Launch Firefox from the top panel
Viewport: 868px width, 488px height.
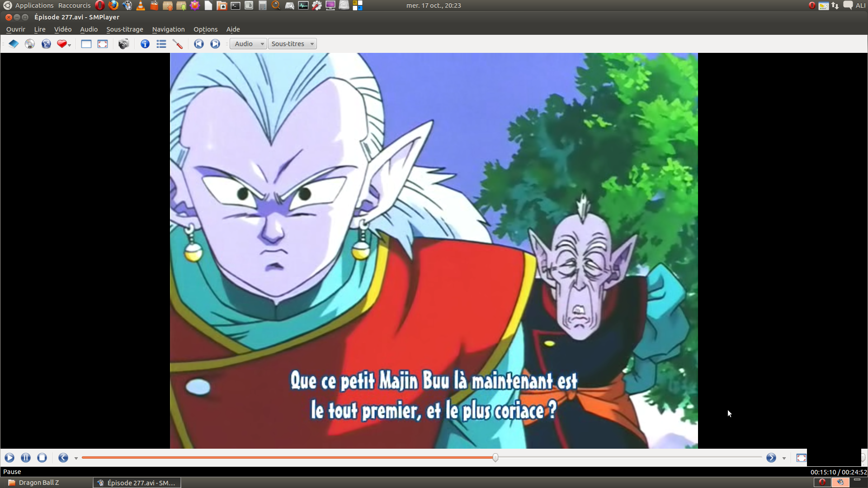pyautogui.click(x=113, y=5)
